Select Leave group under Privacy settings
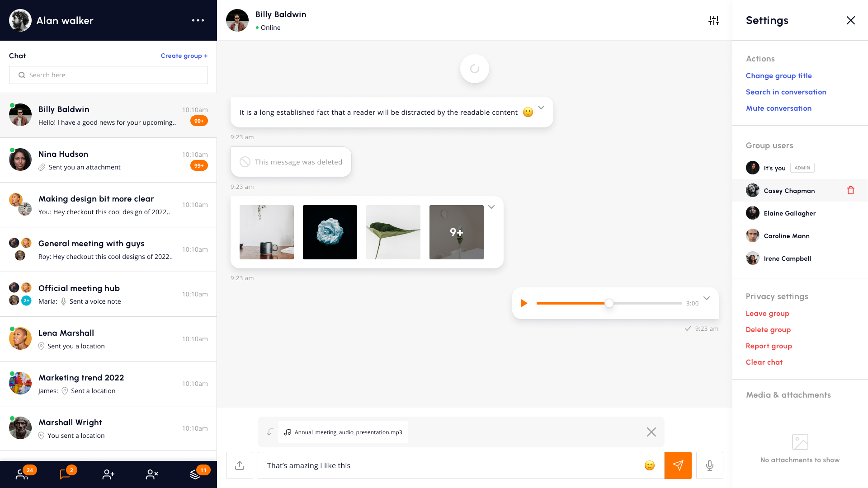868x488 pixels. pyautogui.click(x=767, y=313)
